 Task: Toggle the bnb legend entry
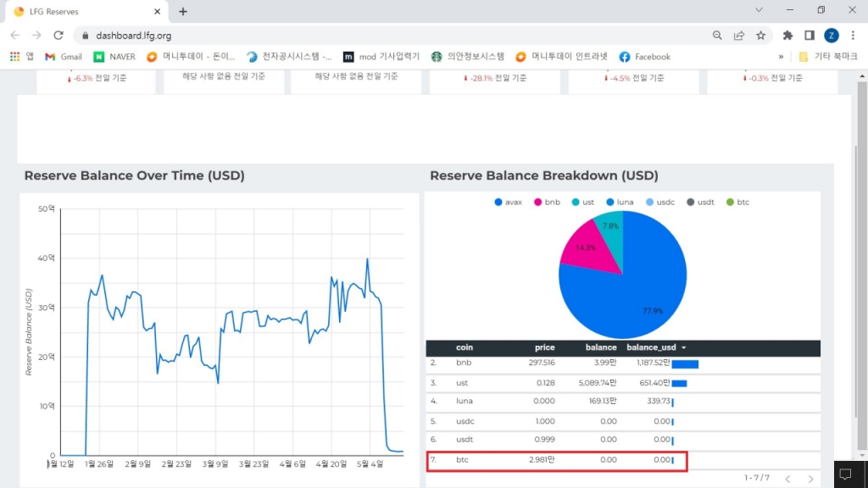click(x=547, y=202)
